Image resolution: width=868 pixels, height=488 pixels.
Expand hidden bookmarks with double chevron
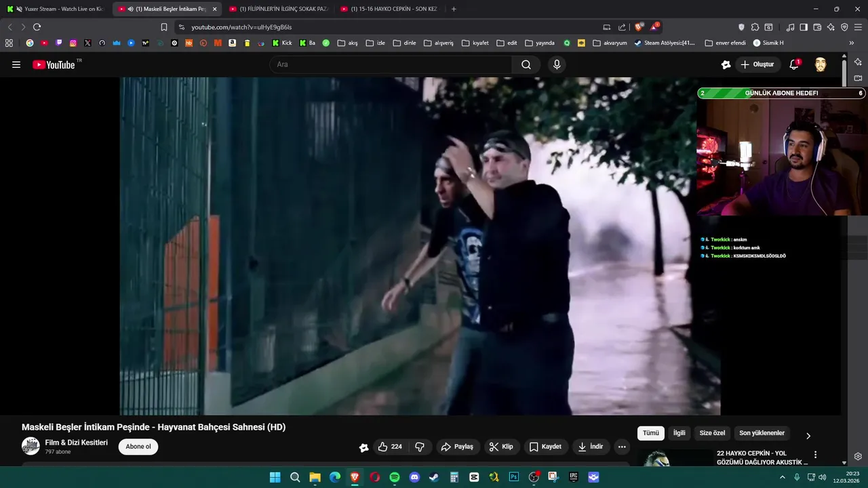click(852, 43)
